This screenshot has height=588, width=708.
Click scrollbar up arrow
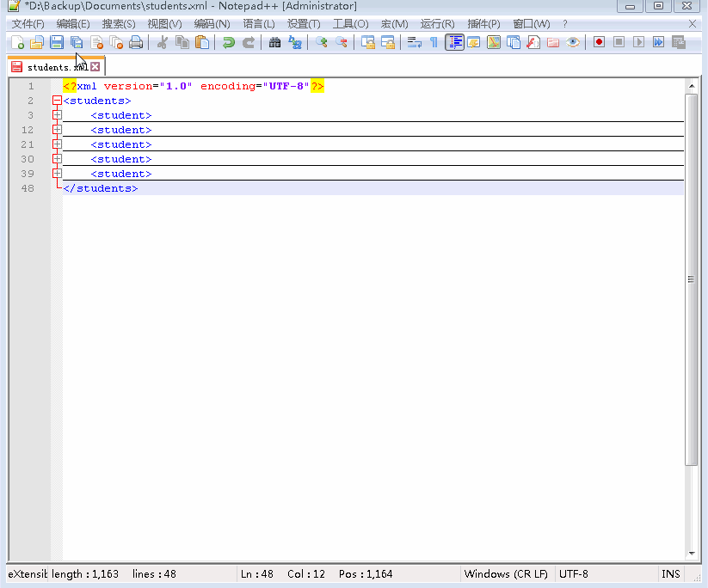[x=692, y=86]
